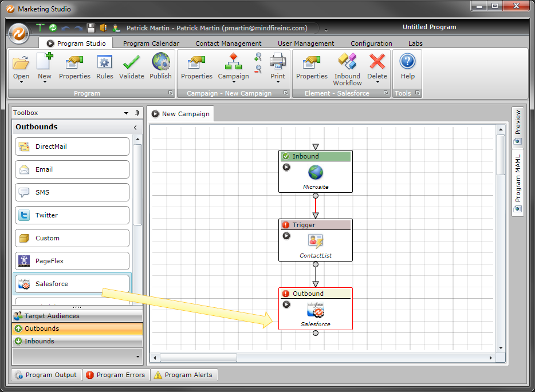Open the Element - Salesforce group launcher
Viewport: 535px width, 392px height.
point(386,93)
